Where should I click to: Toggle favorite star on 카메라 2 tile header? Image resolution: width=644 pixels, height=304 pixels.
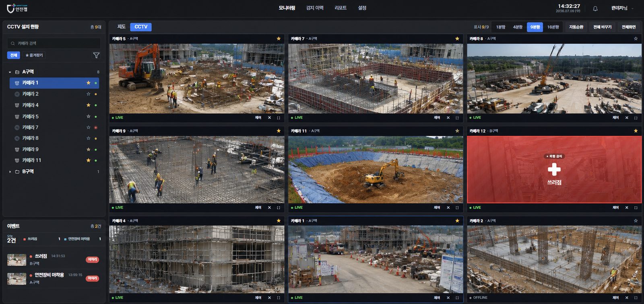coord(636,221)
